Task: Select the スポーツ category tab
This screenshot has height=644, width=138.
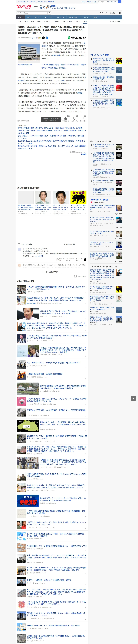Action: tap(56, 21)
